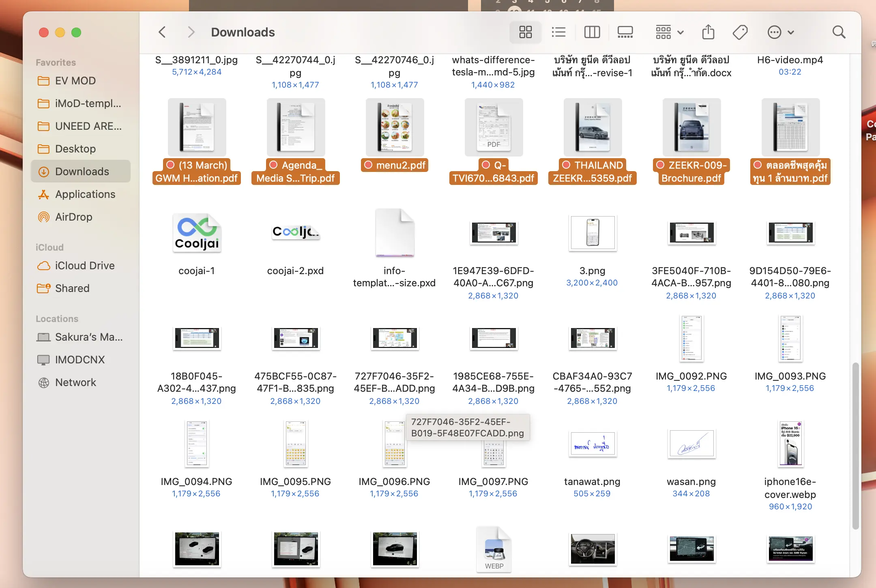This screenshot has width=876, height=588.
Task: Open AirDrop in the sidebar
Action: pyautogui.click(x=73, y=217)
